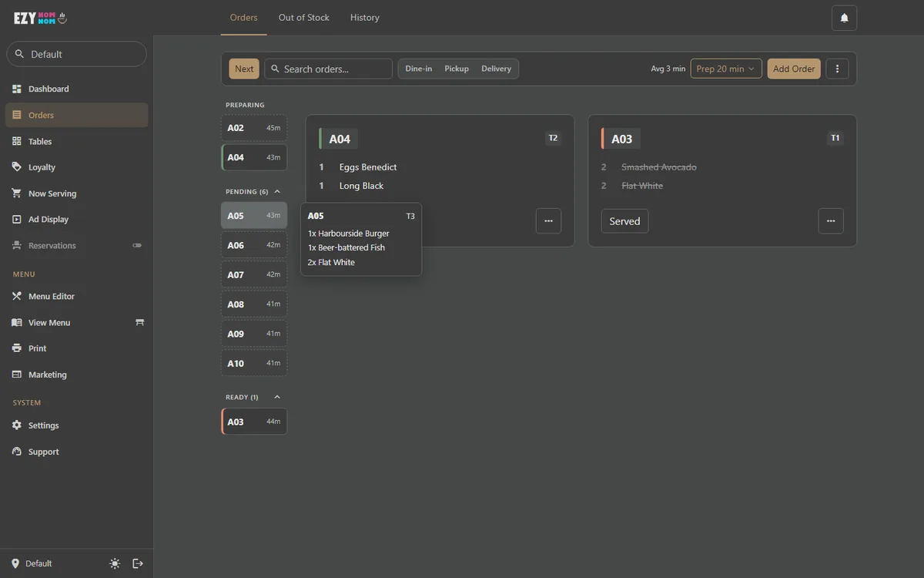Open the Prep 20 min dropdown
The width and height of the screenshot is (924, 578).
point(726,69)
